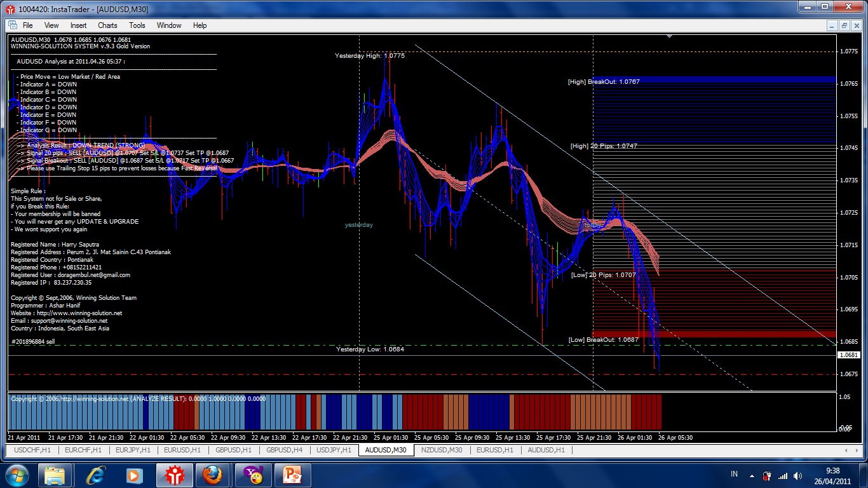The image size is (868, 488).
Task: Switch to the EURJPY,H1 chart tab
Action: (133, 450)
